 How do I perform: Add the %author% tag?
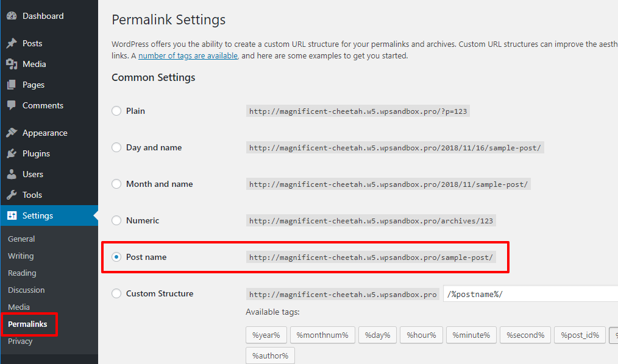click(x=271, y=355)
